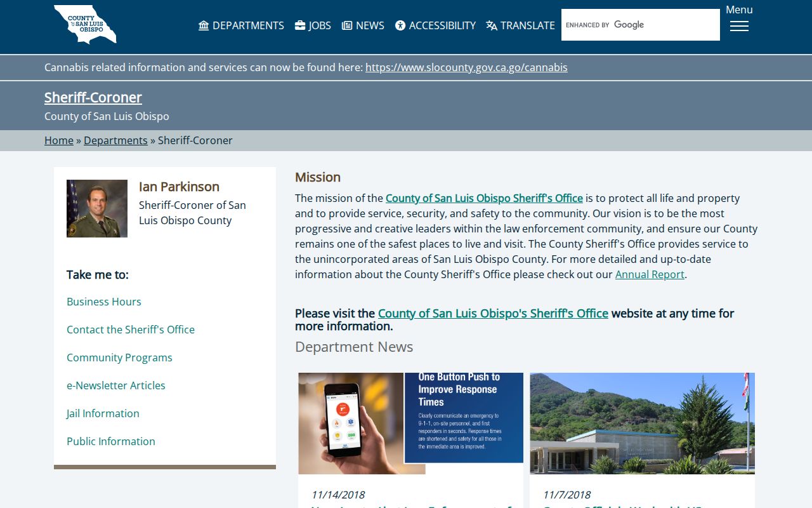Click the Sheriff-Coroner page title link

click(x=93, y=97)
